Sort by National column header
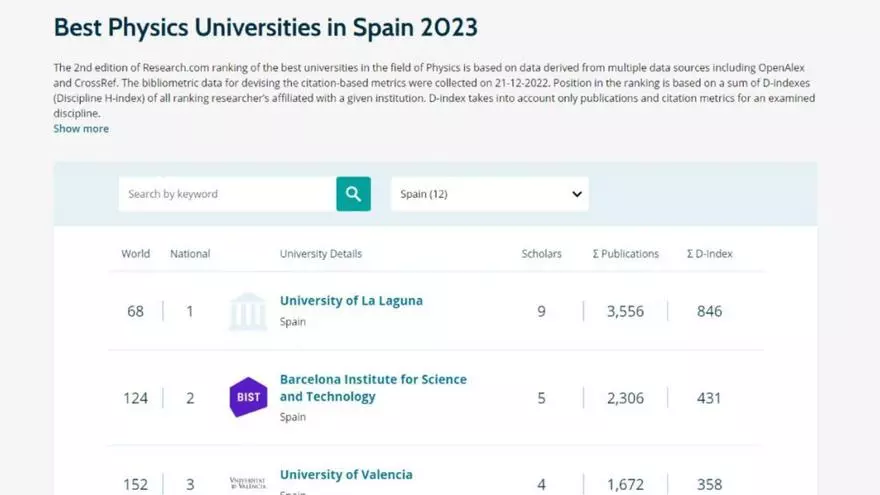 coord(190,254)
